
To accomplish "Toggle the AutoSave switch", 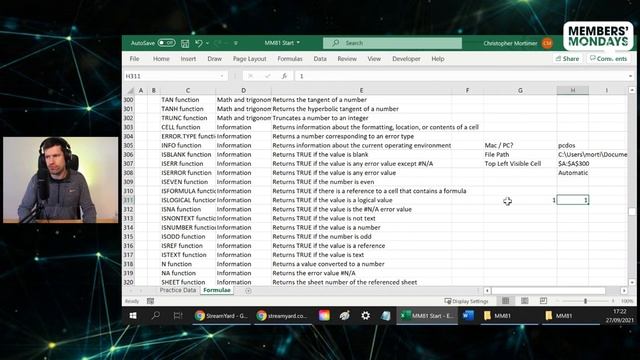I will point(167,43).
